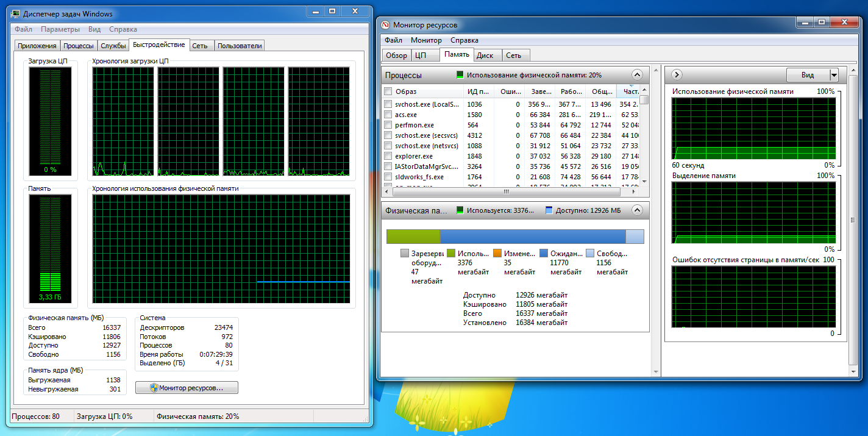This screenshot has width=868, height=436.
Task: Click green used segment of memory bar
Action: [x=413, y=237]
